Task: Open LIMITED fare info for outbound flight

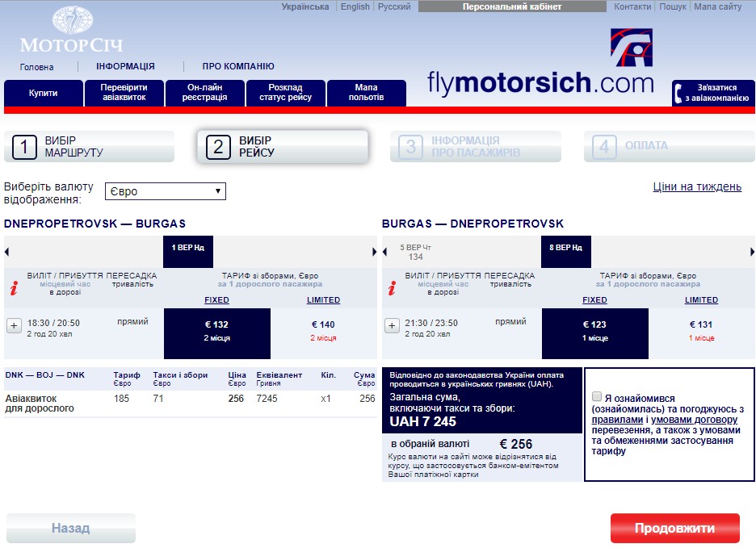Action: point(324,299)
